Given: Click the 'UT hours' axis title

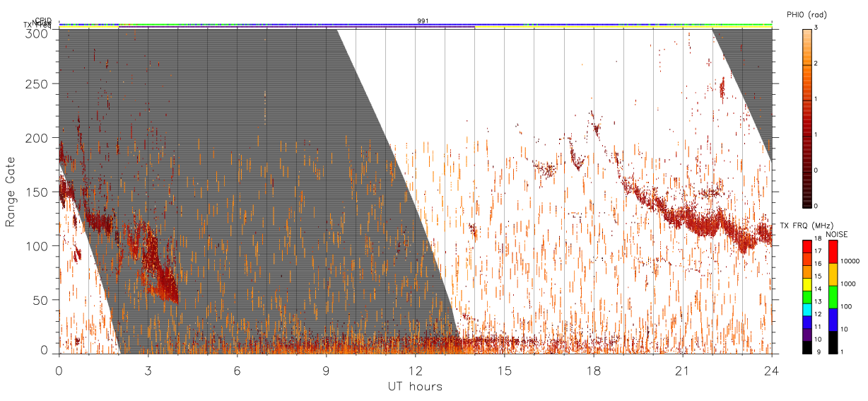Looking at the screenshot, I should (x=415, y=387).
